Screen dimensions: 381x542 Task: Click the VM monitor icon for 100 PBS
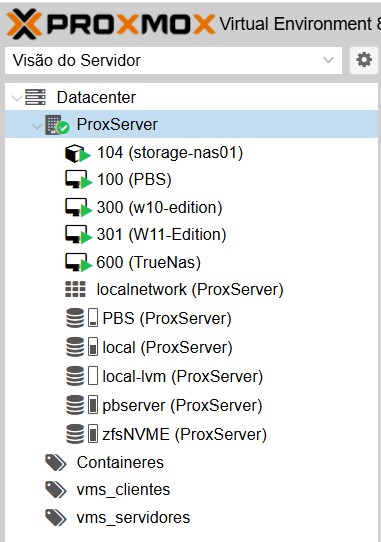[x=78, y=180]
